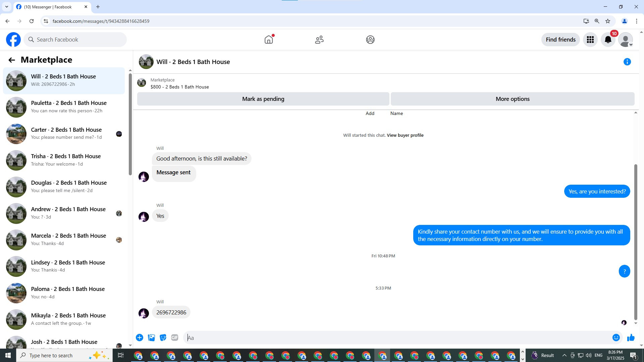Open Lindsey conversation

[x=64, y=266]
